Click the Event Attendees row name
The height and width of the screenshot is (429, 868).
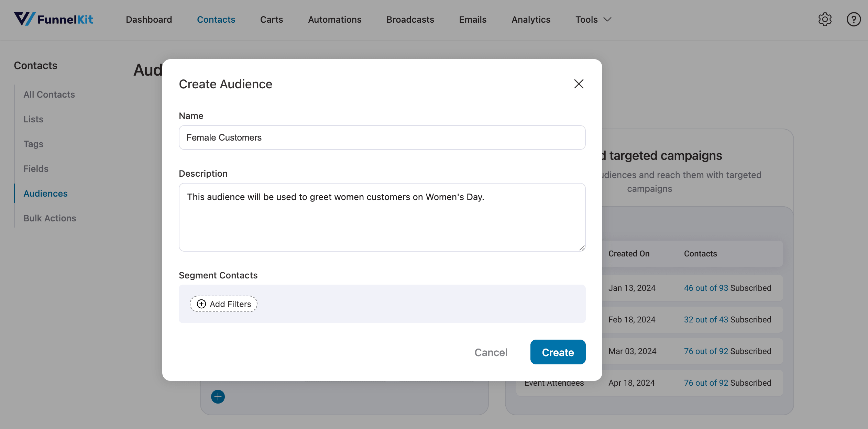pos(554,384)
